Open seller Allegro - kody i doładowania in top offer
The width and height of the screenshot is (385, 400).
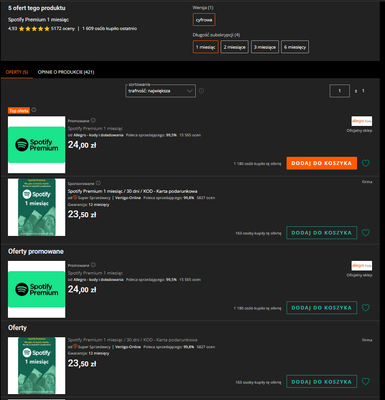(98, 135)
